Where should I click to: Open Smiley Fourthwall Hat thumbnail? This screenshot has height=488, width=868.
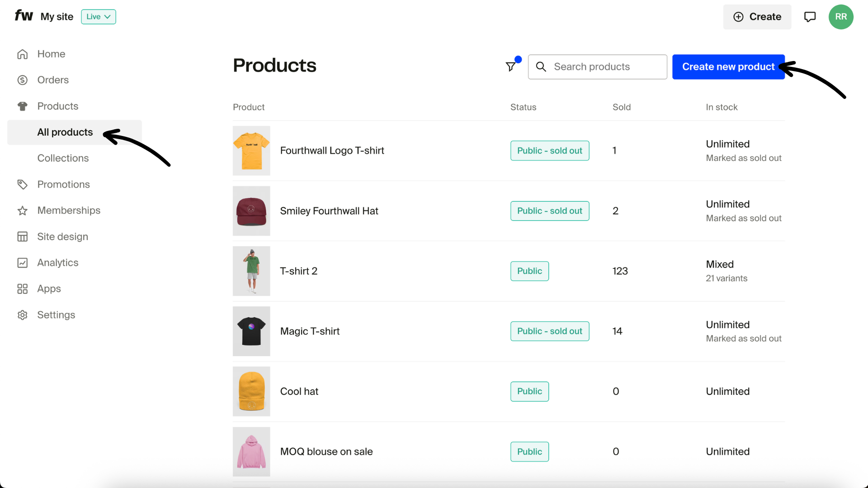coord(251,211)
